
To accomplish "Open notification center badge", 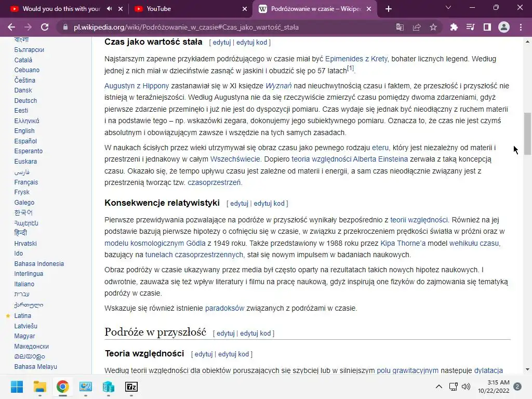I will click(517, 387).
